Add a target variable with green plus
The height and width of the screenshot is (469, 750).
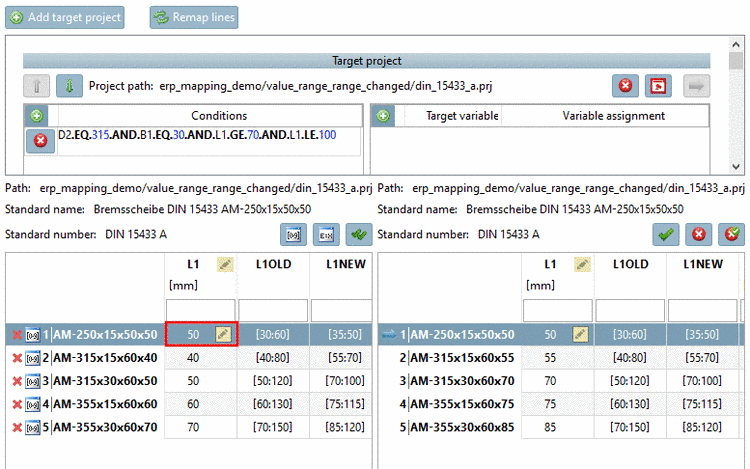383,116
